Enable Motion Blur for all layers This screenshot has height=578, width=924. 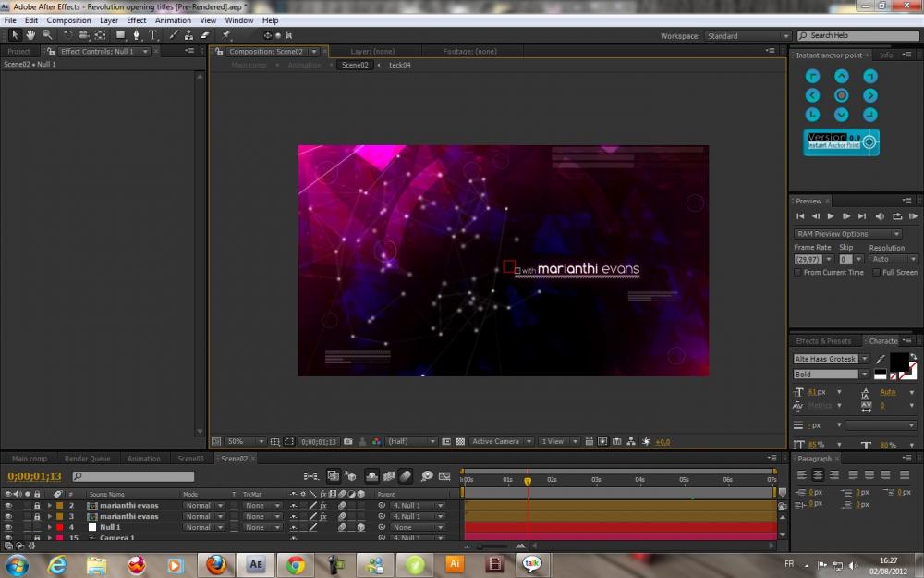click(x=406, y=476)
